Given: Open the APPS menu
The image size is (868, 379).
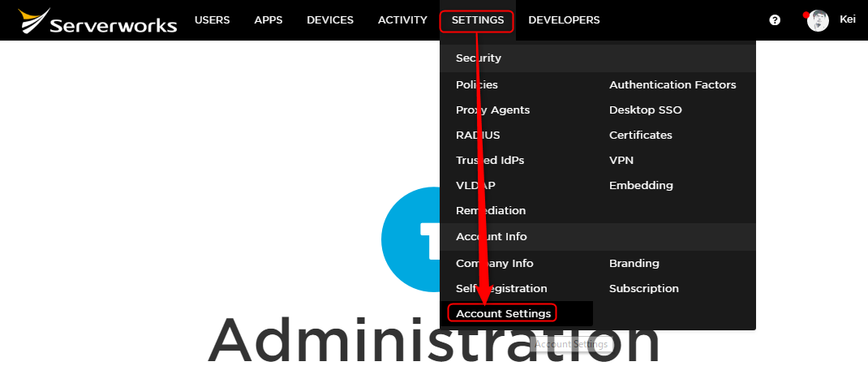Looking at the screenshot, I should (269, 20).
